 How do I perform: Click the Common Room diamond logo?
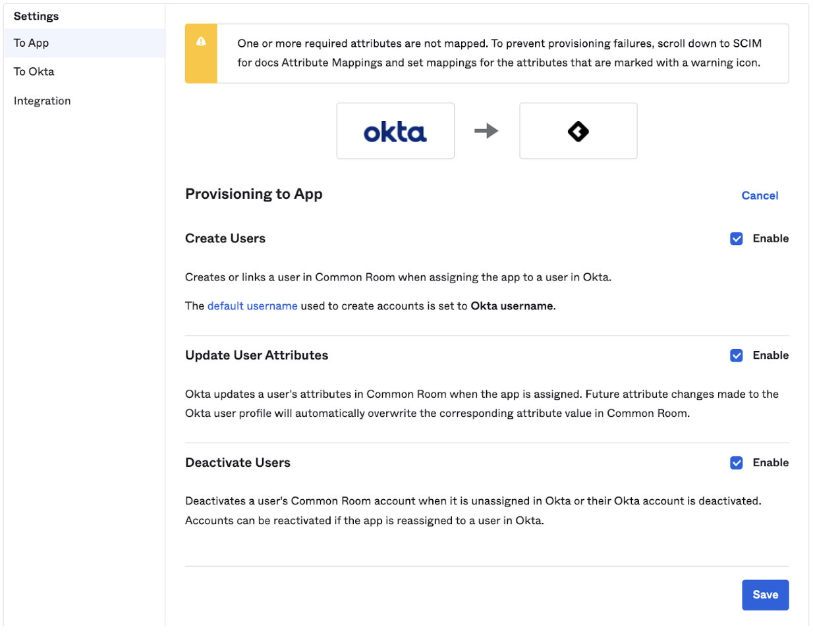click(578, 131)
